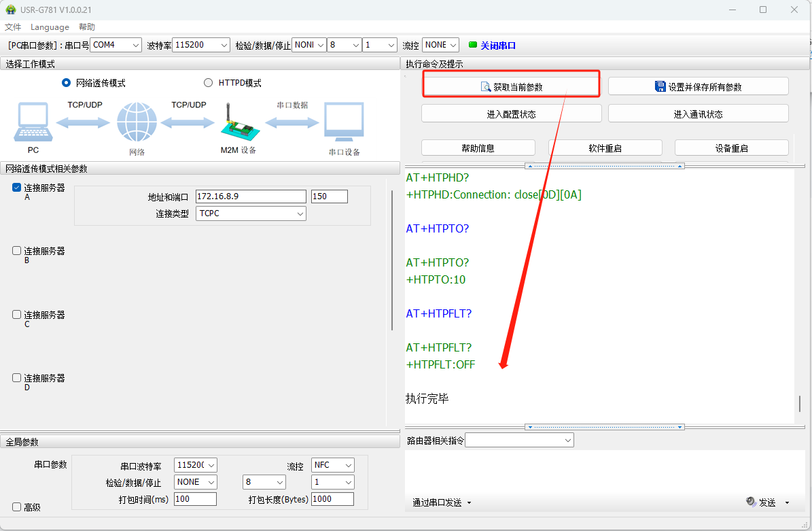Click the M2M device board icon

tap(237, 124)
